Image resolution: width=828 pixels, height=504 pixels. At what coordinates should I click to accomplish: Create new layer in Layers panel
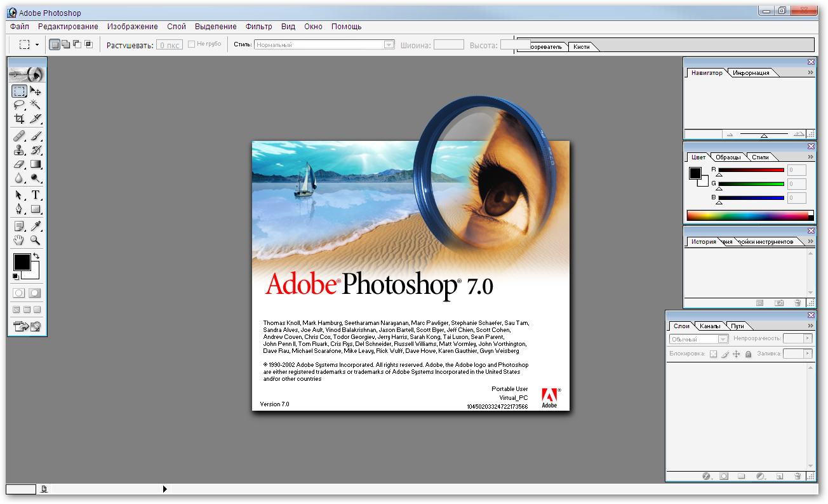(x=780, y=476)
